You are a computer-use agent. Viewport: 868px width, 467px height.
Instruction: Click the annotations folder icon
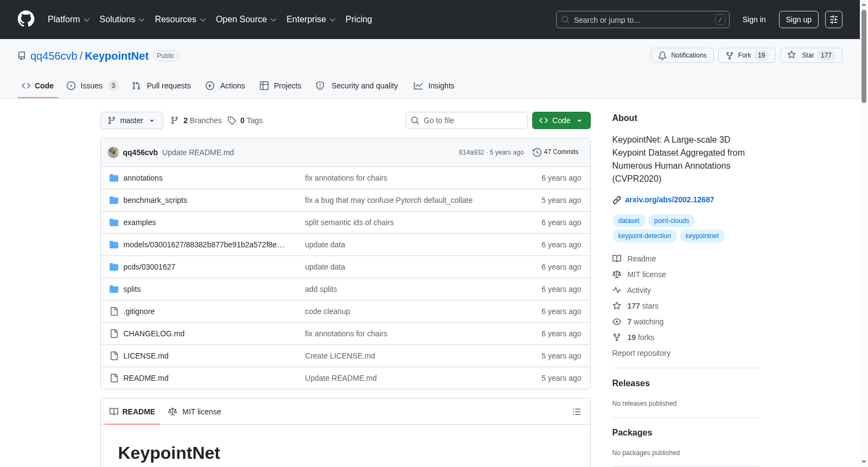(x=114, y=178)
